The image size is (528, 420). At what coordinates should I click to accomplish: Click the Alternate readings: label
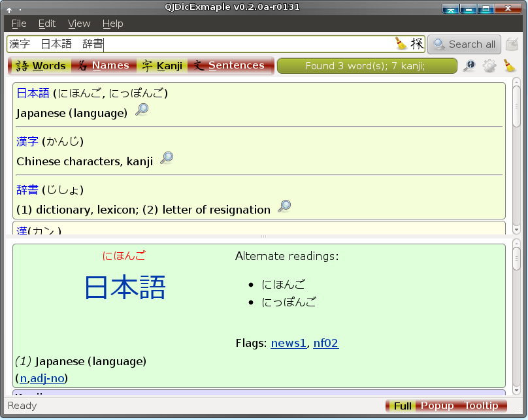click(287, 256)
